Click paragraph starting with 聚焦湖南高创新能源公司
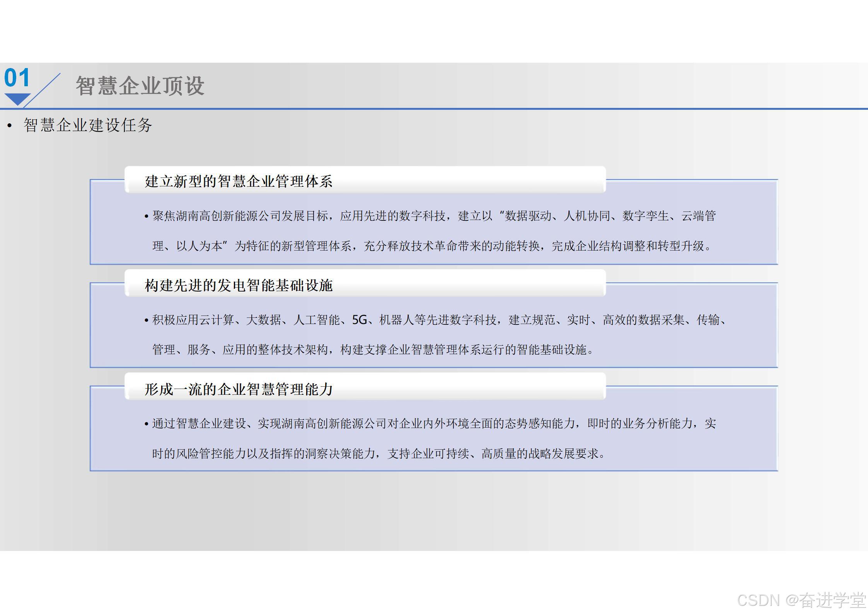Viewport: 868px width, 614px height. (x=434, y=216)
